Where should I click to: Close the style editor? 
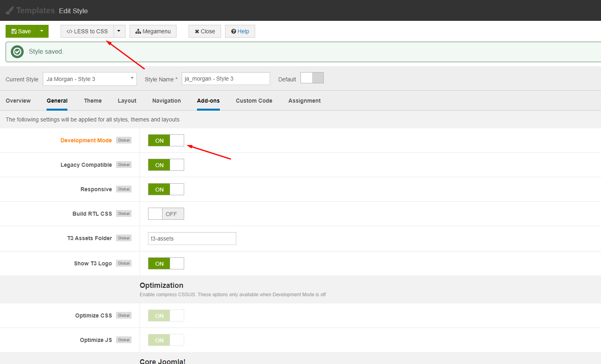pos(205,31)
